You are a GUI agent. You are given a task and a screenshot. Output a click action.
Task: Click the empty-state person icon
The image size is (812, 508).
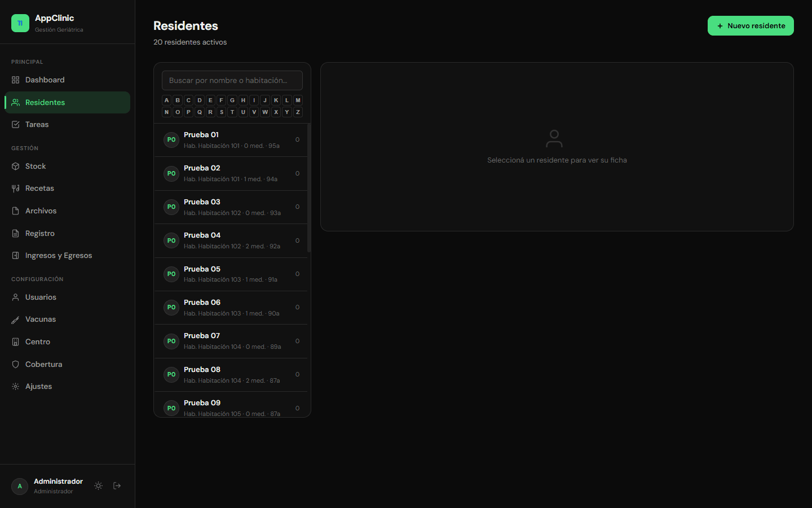click(x=554, y=138)
